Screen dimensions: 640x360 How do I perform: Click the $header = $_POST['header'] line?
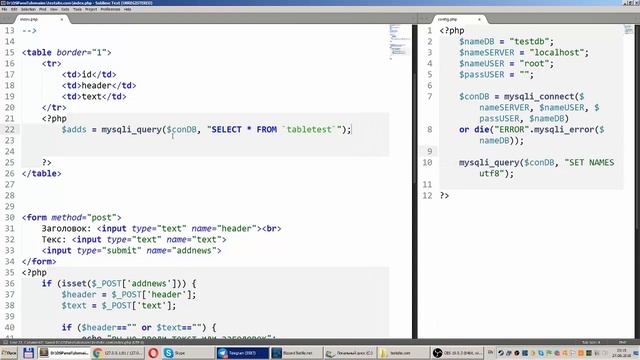coord(129,295)
